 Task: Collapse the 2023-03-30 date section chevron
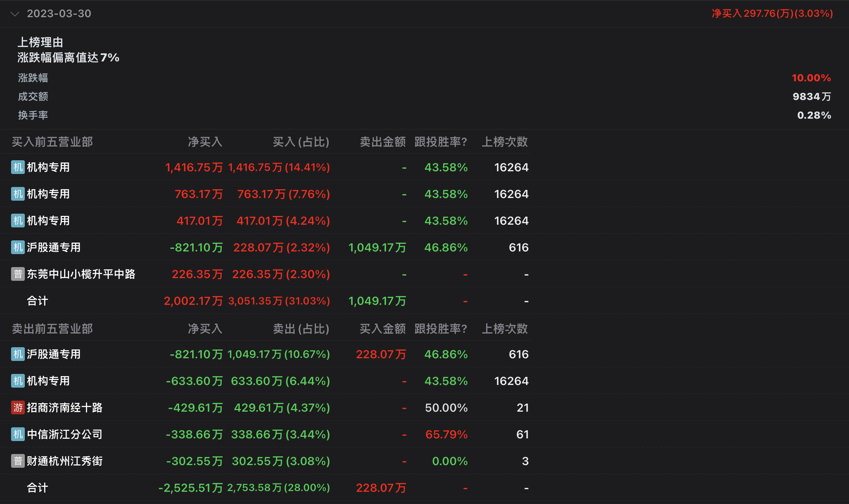[x=15, y=14]
